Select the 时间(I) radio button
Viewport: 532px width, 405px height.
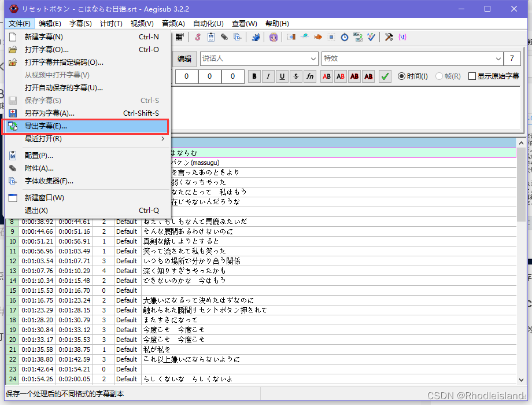(x=412, y=76)
